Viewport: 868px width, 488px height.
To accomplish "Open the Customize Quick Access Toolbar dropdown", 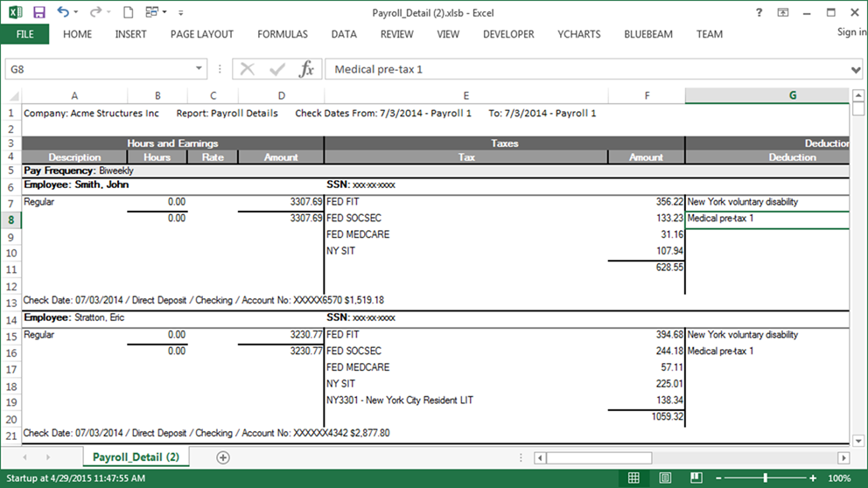I will click(x=180, y=13).
